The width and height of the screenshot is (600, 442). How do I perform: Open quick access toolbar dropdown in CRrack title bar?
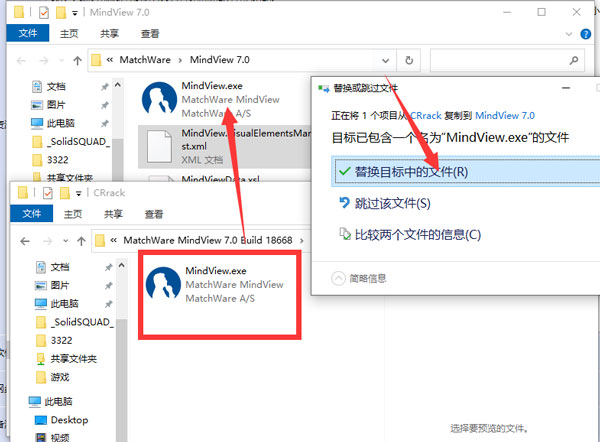click(x=78, y=194)
